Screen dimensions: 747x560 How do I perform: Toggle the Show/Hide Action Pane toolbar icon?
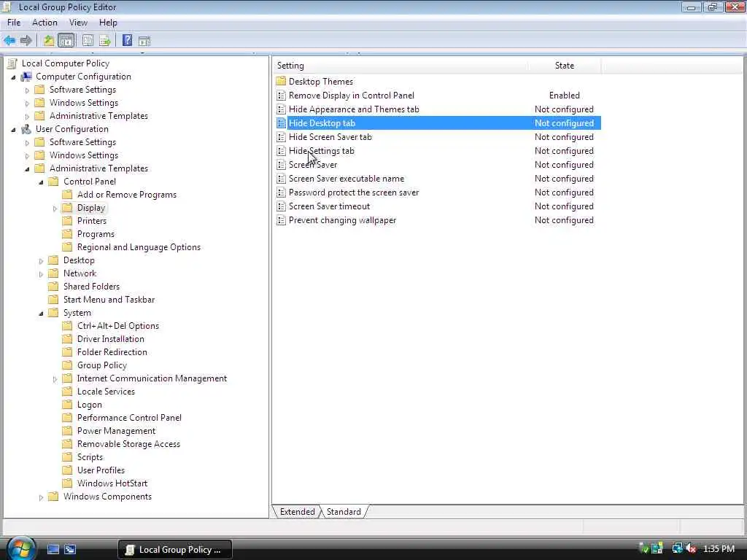click(144, 42)
